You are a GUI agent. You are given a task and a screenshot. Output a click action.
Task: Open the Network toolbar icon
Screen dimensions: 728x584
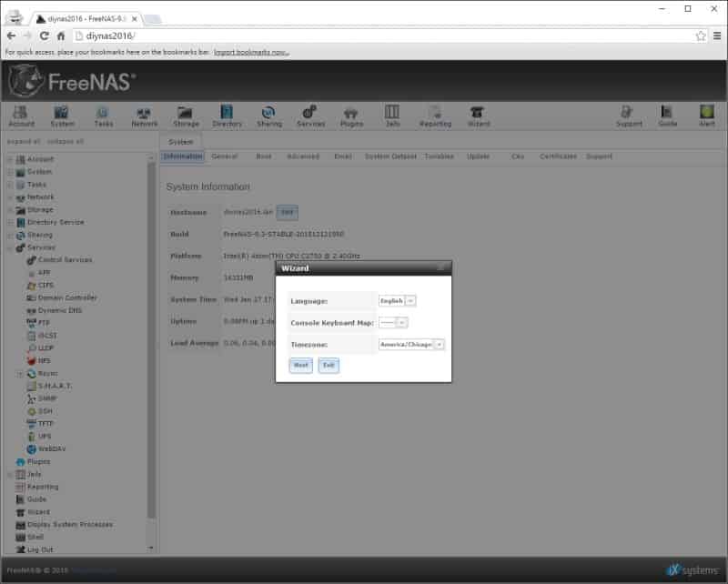145,116
